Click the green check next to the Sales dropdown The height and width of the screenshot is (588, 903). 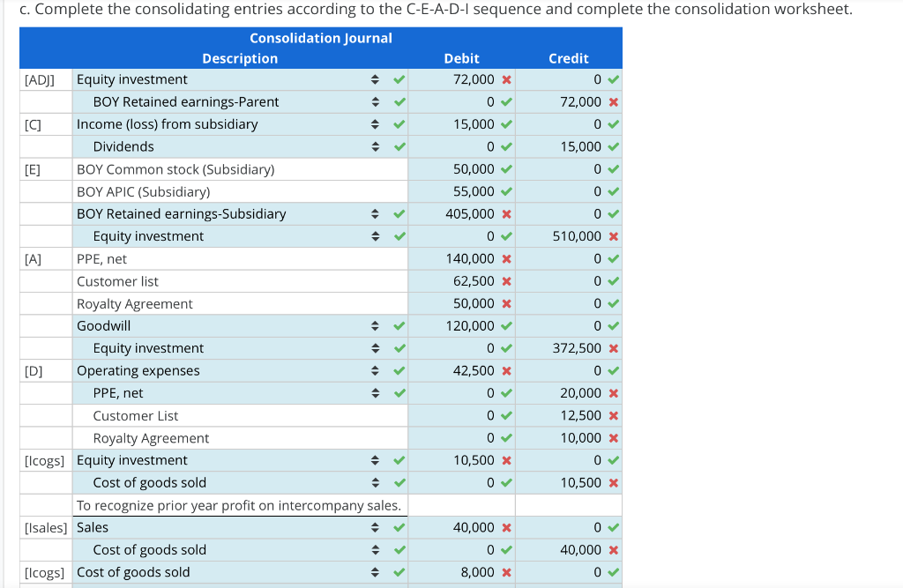(399, 527)
